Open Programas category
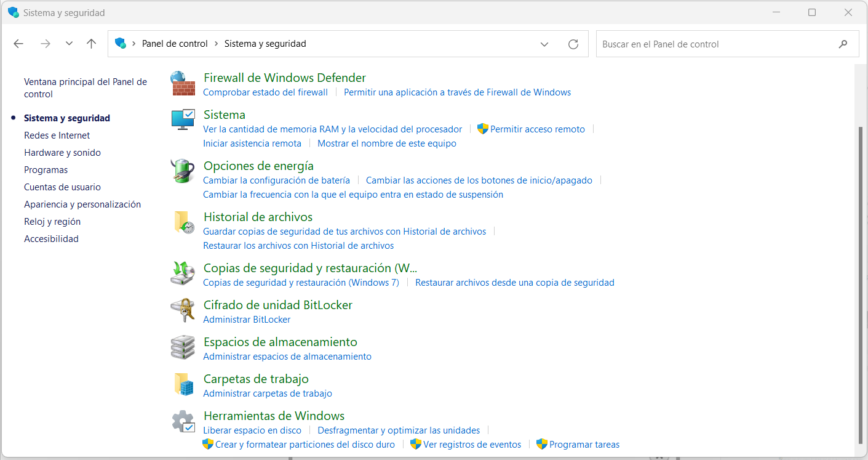This screenshot has width=868, height=460. click(46, 169)
